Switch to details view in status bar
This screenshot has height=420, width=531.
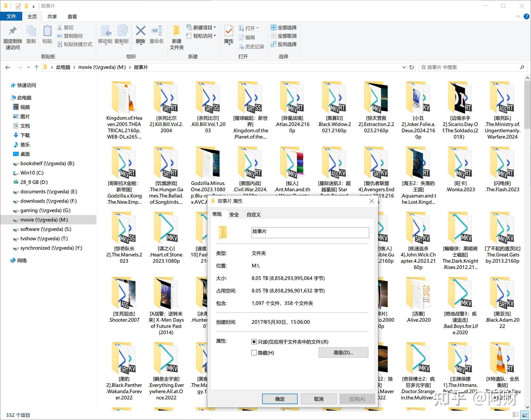coord(516,415)
